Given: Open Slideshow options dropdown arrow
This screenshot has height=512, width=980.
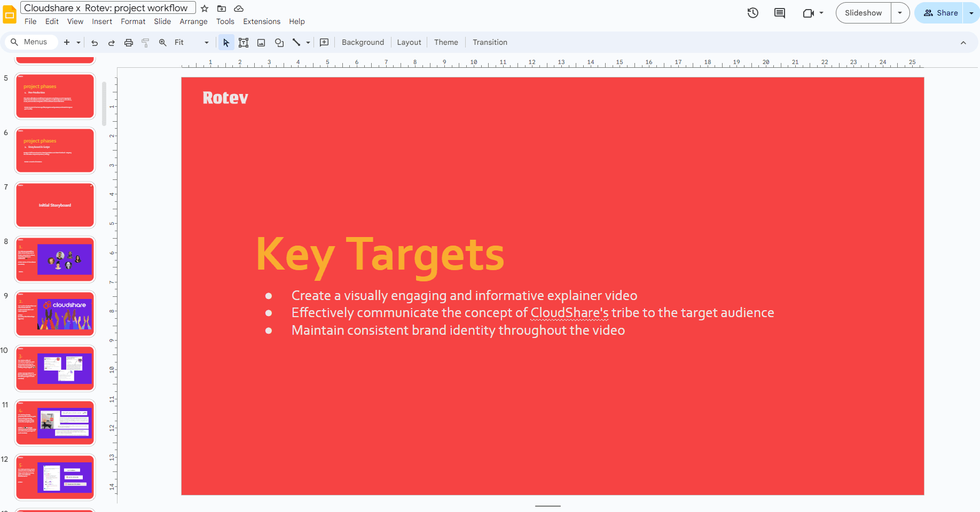Looking at the screenshot, I should pos(900,13).
